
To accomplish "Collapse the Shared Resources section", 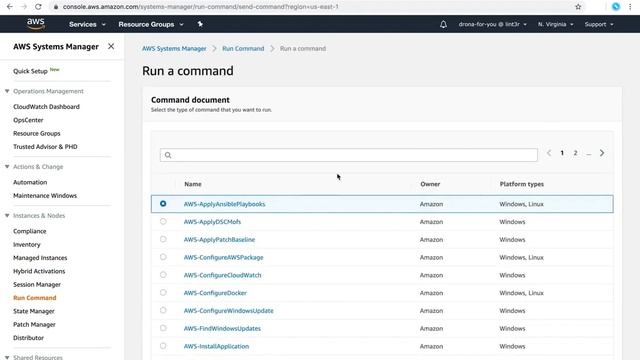I will click(7, 357).
